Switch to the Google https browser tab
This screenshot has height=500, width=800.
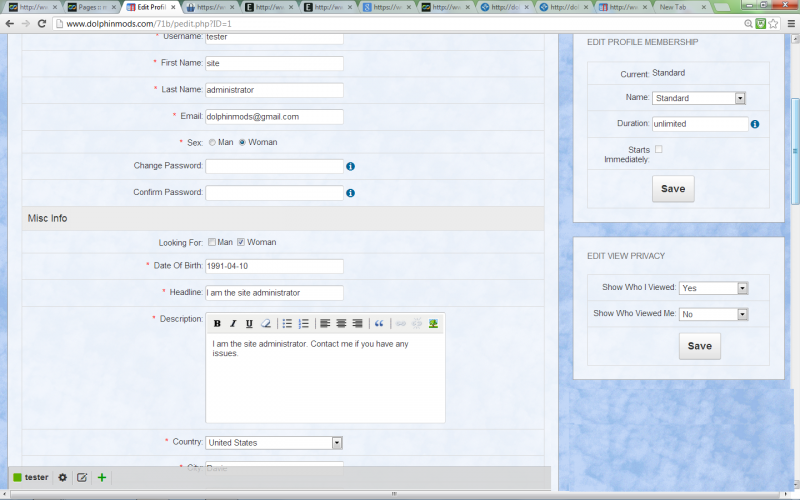tap(387, 7)
